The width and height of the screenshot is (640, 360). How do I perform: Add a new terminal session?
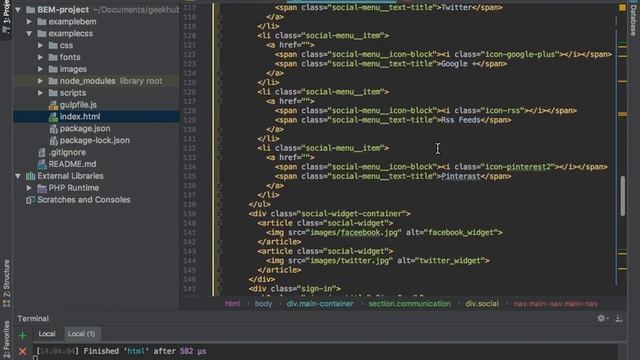[22, 336]
